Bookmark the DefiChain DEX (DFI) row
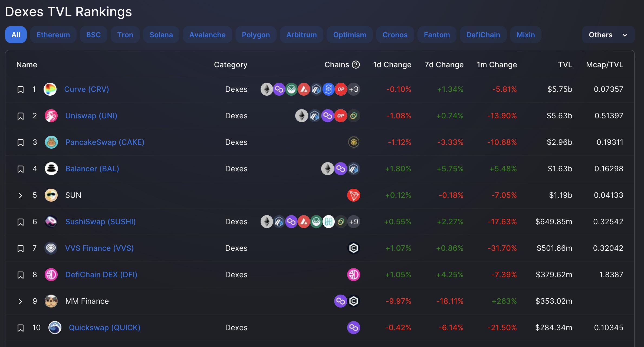Viewport: 644px width, 347px height. click(21, 275)
